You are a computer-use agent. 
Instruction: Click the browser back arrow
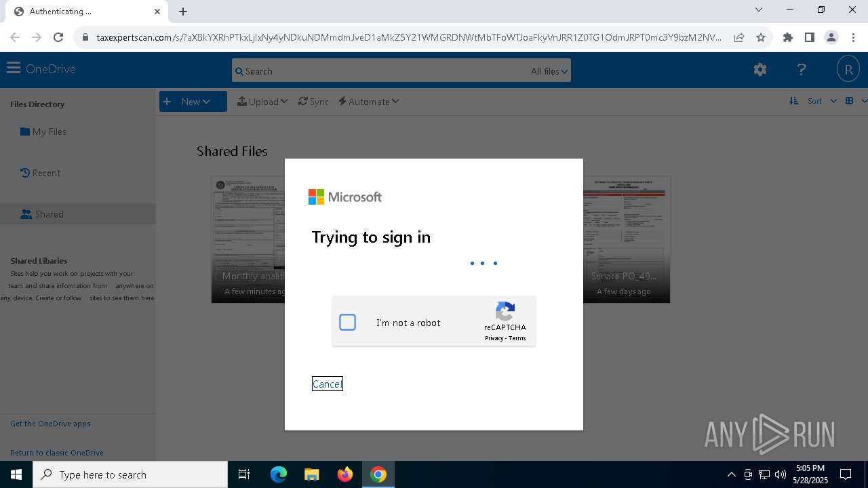coord(15,37)
